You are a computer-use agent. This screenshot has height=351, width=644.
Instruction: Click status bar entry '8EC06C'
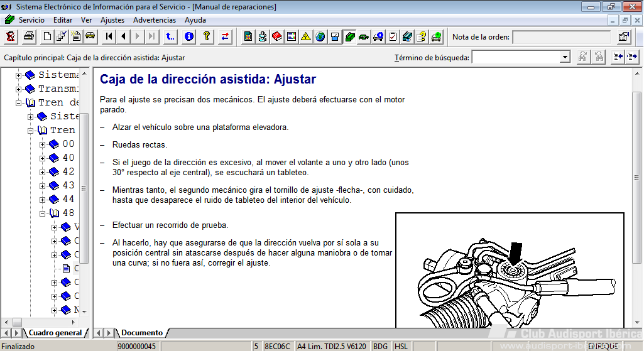277,347
